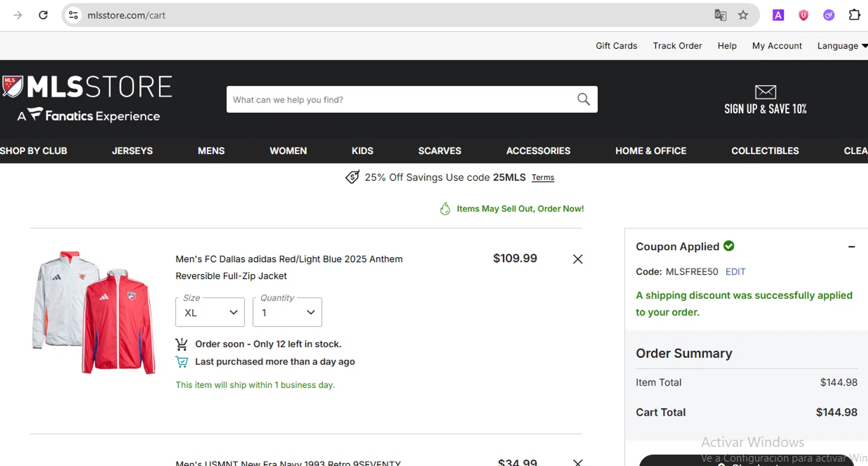Image resolution: width=868 pixels, height=466 pixels.
Task: Open the SCARVES menu
Action: coord(440,151)
